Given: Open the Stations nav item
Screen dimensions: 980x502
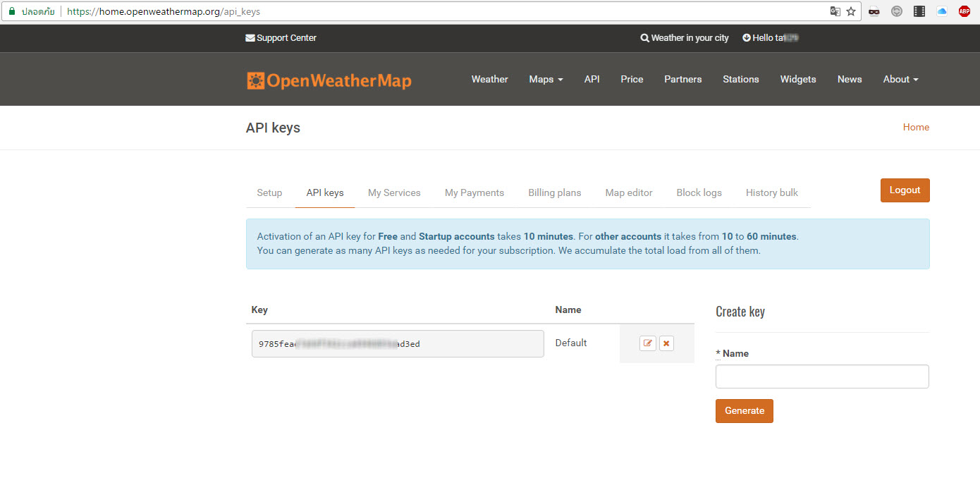Looking at the screenshot, I should [740, 79].
